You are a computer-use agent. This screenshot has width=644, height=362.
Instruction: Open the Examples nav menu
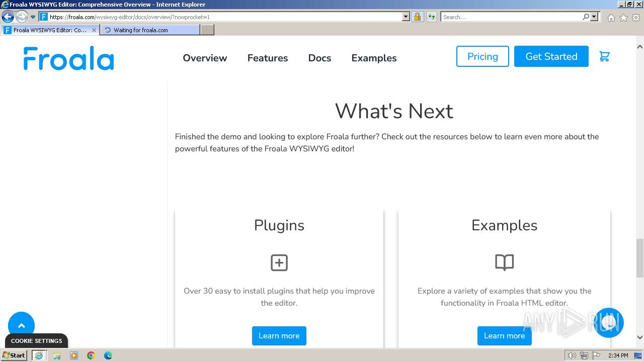click(374, 58)
